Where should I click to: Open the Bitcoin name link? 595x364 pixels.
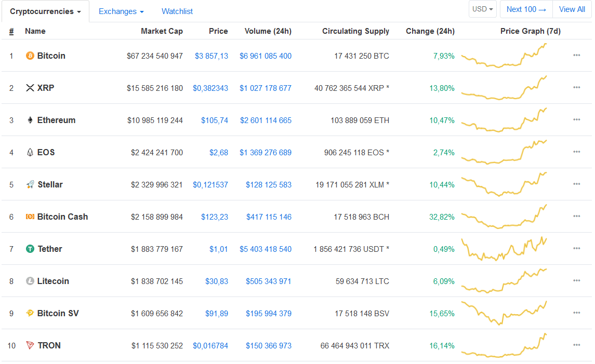click(51, 56)
